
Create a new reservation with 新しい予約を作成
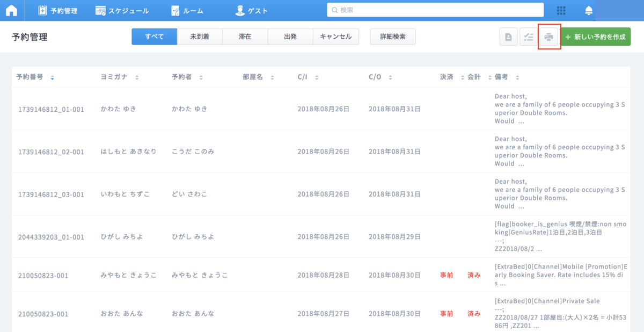[595, 37]
